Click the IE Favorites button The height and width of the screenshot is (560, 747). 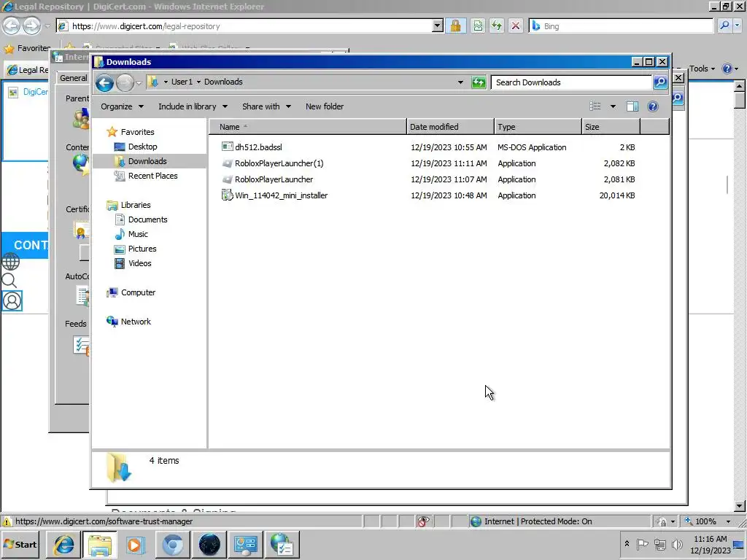[x=27, y=48]
